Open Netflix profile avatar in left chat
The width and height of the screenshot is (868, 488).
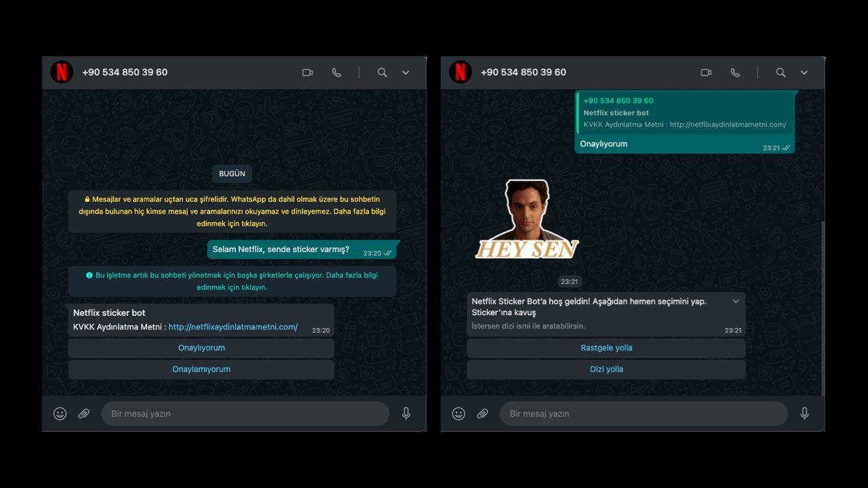pos(62,72)
